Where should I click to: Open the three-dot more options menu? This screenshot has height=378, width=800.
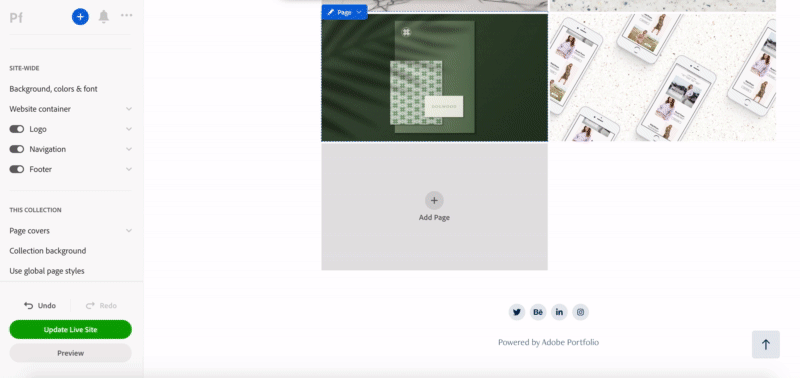pos(127,15)
